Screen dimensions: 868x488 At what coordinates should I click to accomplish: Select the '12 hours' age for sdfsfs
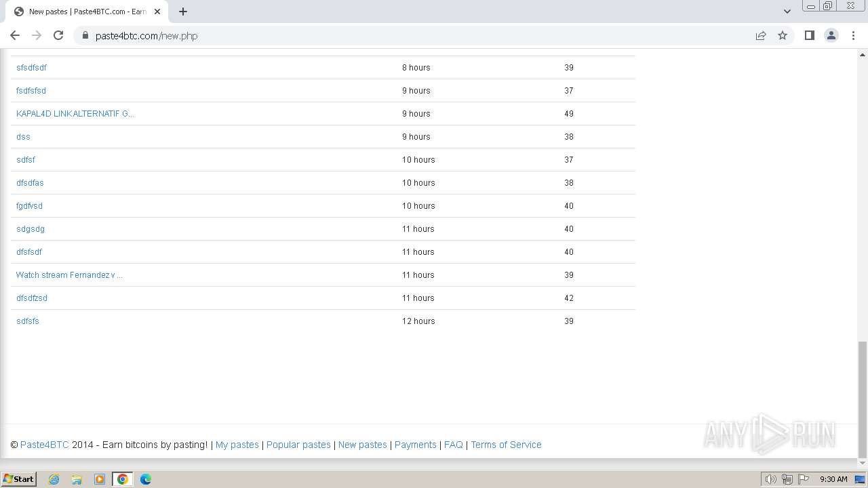point(418,321)
